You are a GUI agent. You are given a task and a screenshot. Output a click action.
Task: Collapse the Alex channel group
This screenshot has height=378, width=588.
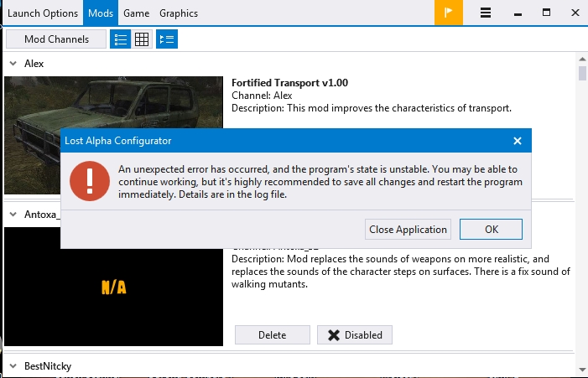click(13, 64)
